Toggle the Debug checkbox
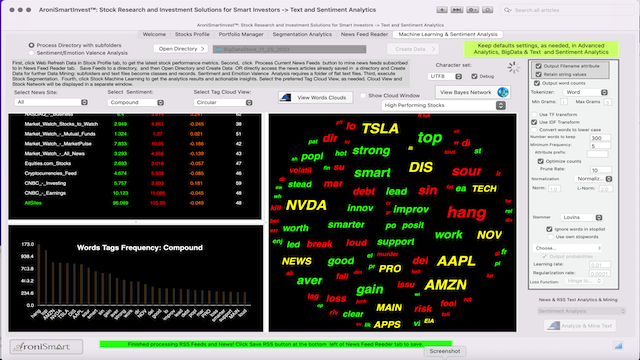Image resolution: width=640 pixels, height=360 pixels. point(474,76)
